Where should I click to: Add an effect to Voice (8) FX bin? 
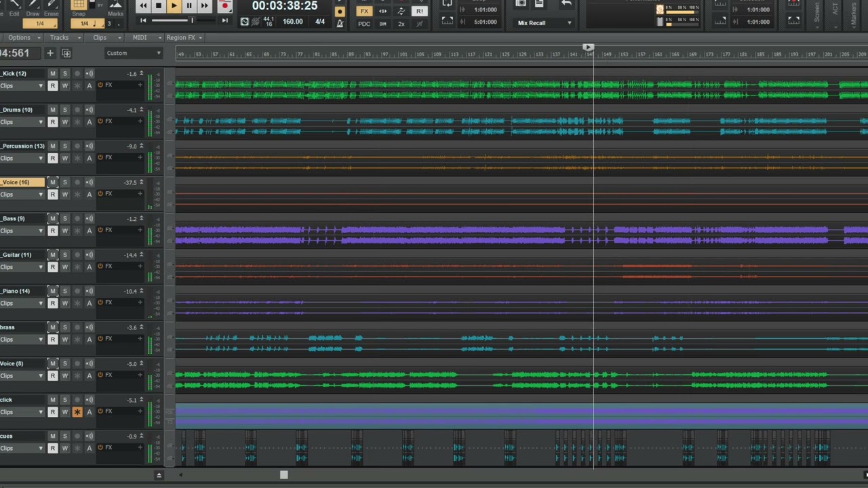[x=140, y=375]
